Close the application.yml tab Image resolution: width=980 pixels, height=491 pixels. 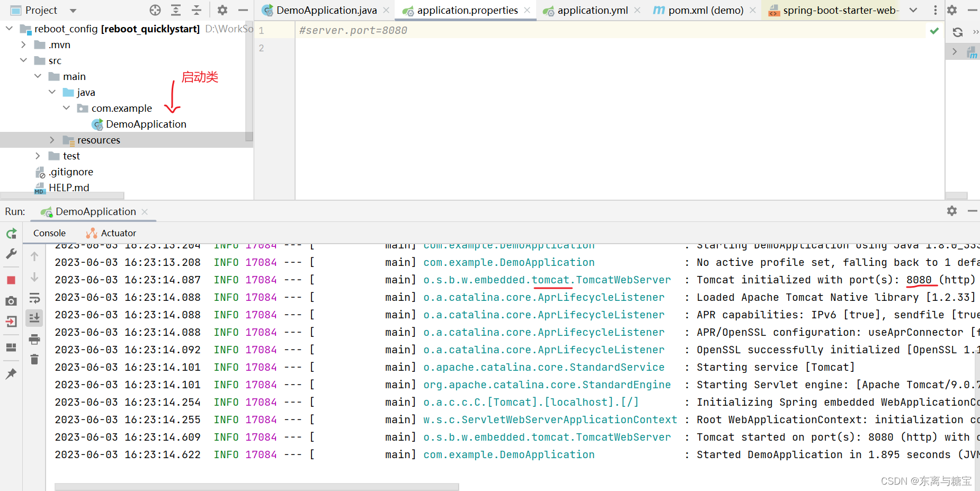click(637, 10)
